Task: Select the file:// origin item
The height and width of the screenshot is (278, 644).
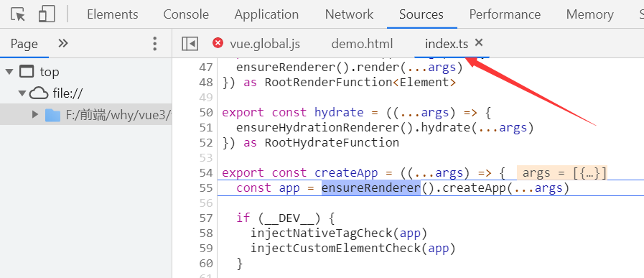Action: [x=67, y=94]
